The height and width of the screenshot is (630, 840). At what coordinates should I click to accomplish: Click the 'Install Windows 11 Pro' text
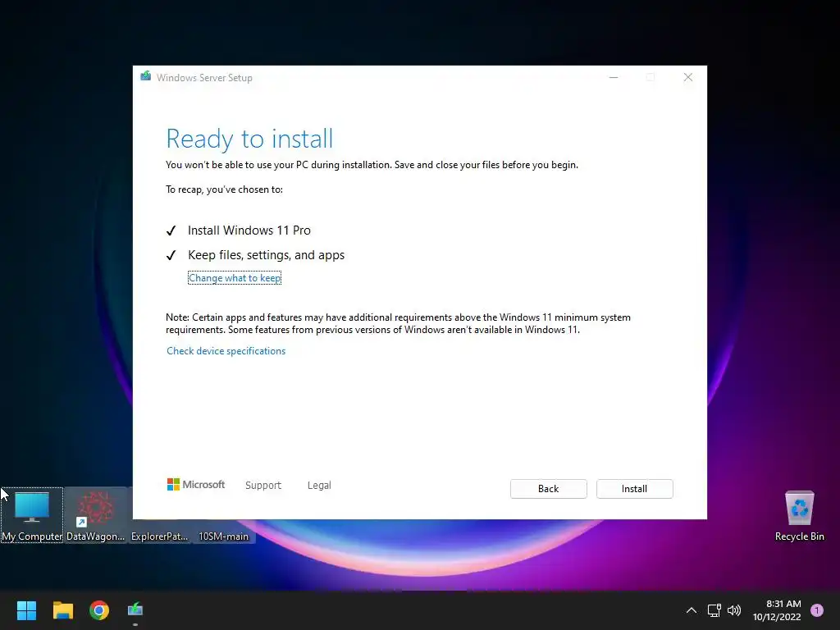(x=249, y=231)
